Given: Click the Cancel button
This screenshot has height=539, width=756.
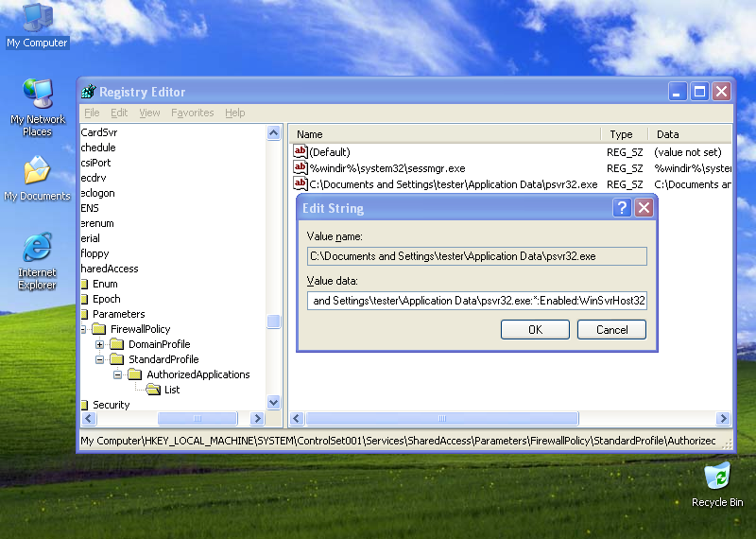Looking at the screenshot, I should [611, 330].
